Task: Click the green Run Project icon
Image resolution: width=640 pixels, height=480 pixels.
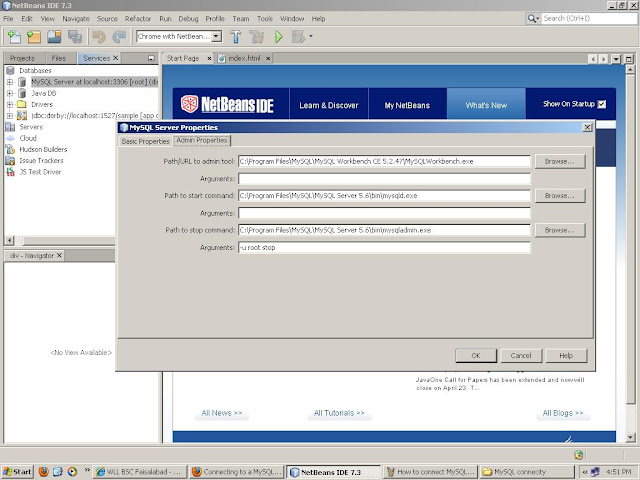Action: (x=279, y=37)
